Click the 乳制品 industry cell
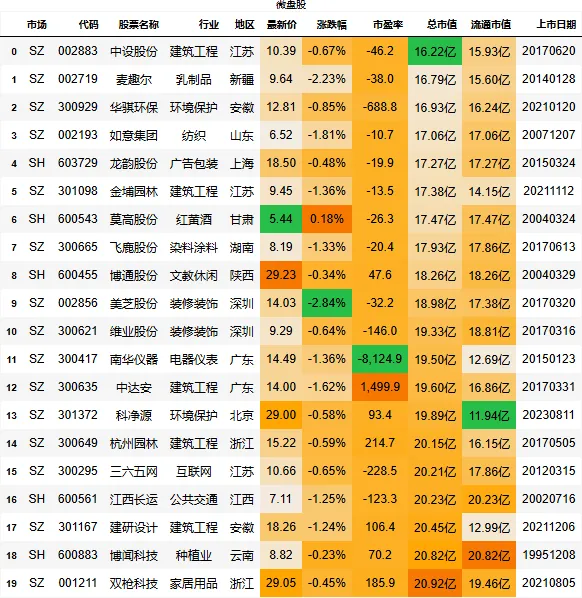The width and height of the screenshot is (582, 598). pos(194,79)
